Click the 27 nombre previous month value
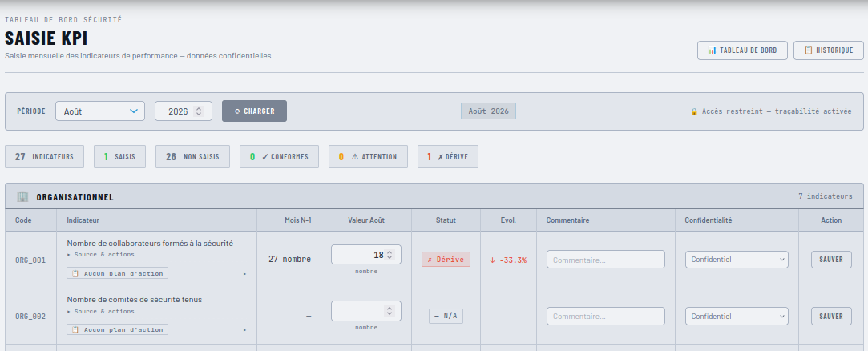The width and height of the screenshot is (868, 351). click(289, 259)
